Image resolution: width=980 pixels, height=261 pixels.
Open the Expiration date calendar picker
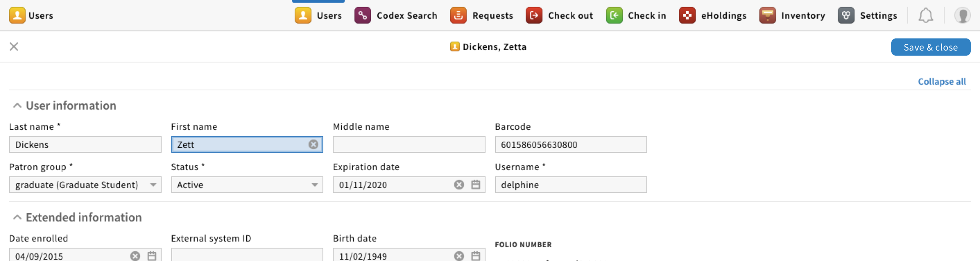click(x=475, y=185)
